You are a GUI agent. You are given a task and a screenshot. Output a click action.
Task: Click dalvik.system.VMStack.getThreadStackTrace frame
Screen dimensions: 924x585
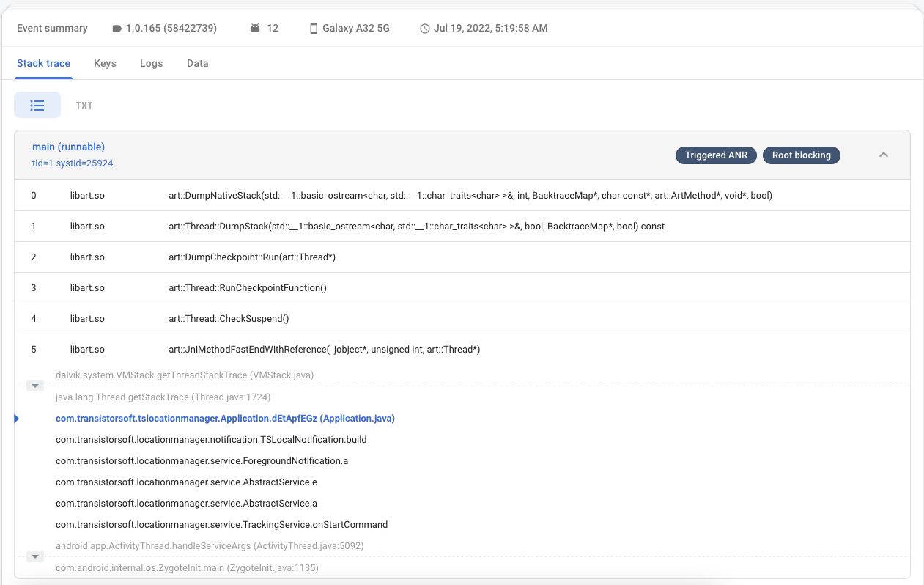pyautogui.click(x=185, y=375)
